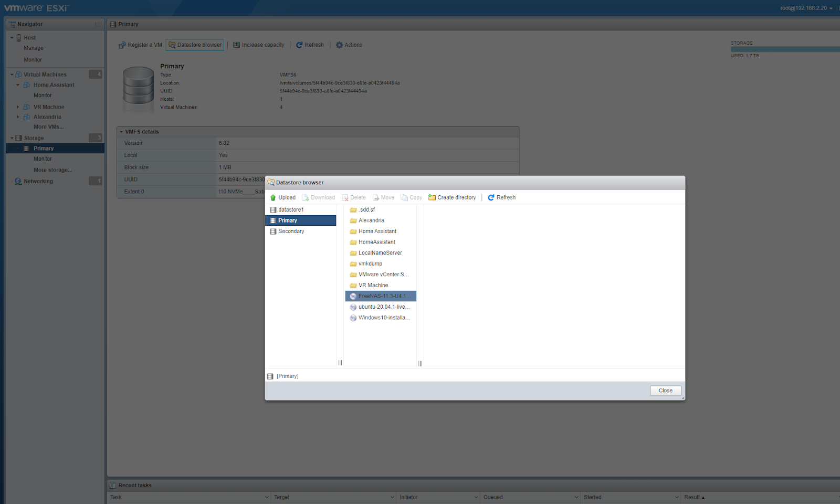
Task: Click the Refresh icon inside the Datastore browser dialog
Action: pos(491,198)
